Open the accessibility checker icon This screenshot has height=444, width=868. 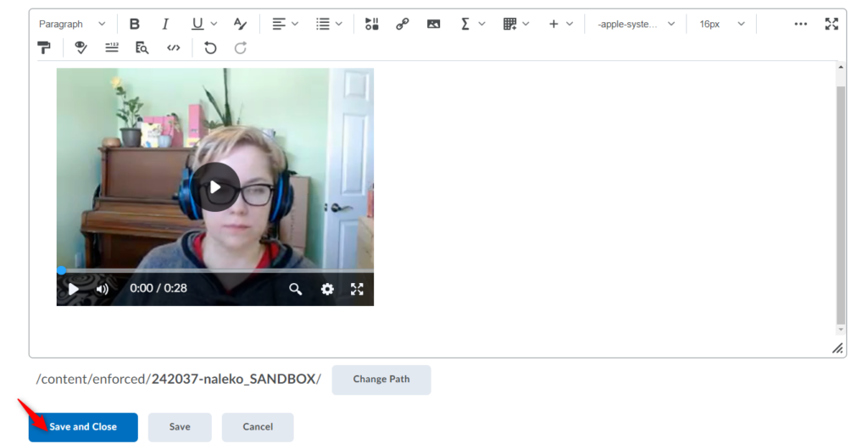81,48
